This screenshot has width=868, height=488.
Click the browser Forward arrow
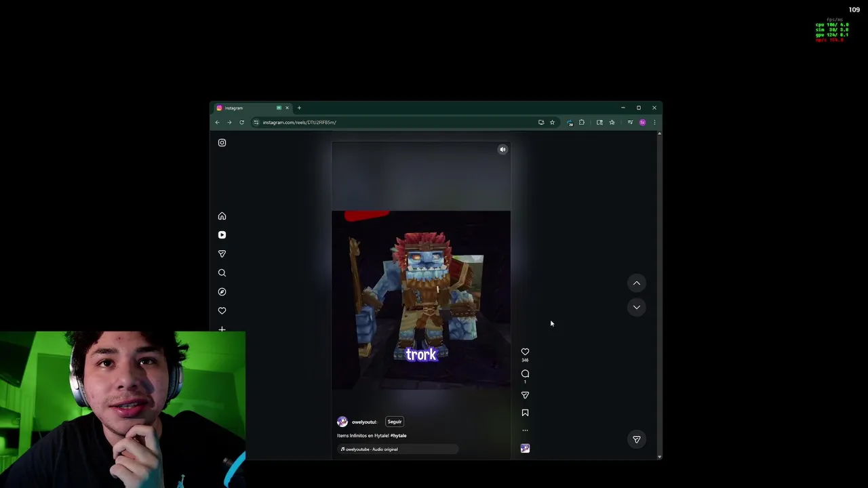(x=229, y=123)
